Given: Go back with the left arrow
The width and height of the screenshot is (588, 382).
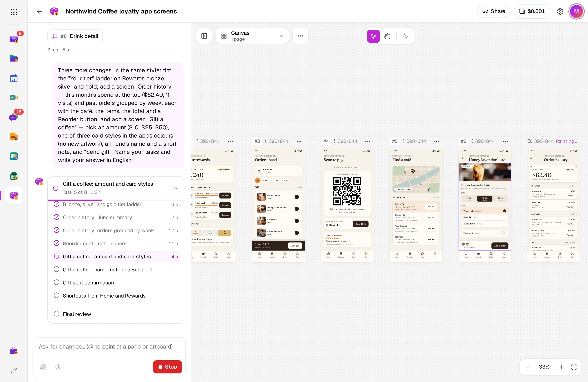Looking at the screenshot, I should point(39,11).
